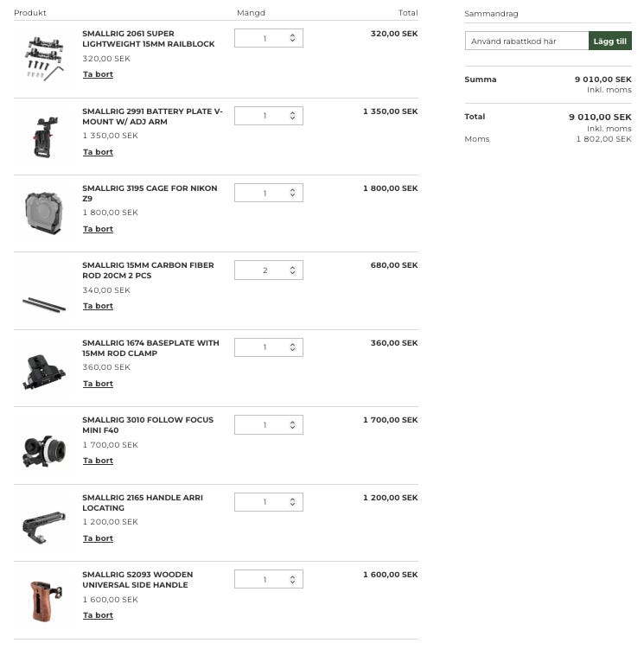Remove the 2991 Battery Plate via Ta bort
The image size is (644, 649).
(x=98, y=152)
